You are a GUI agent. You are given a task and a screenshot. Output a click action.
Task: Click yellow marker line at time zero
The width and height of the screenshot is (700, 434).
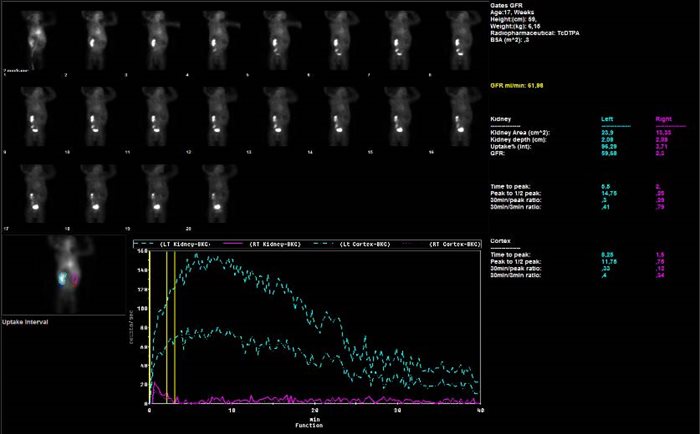tap(150, 327)
